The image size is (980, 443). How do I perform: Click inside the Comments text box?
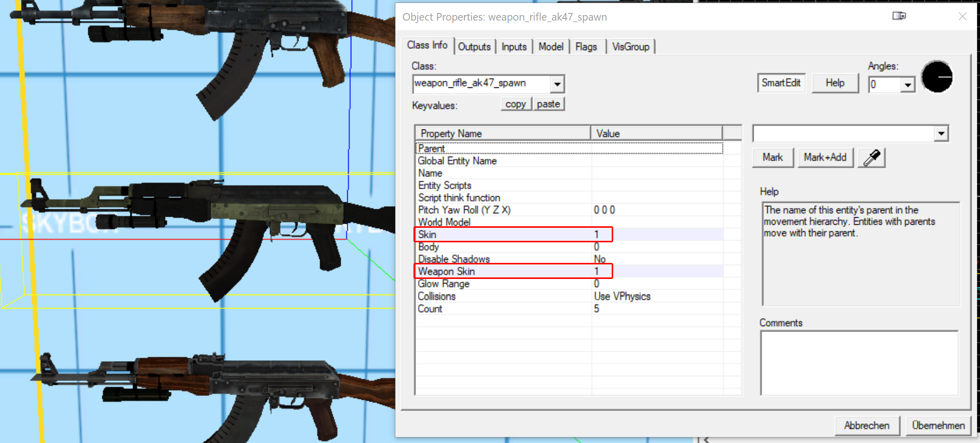click(860, 363)
